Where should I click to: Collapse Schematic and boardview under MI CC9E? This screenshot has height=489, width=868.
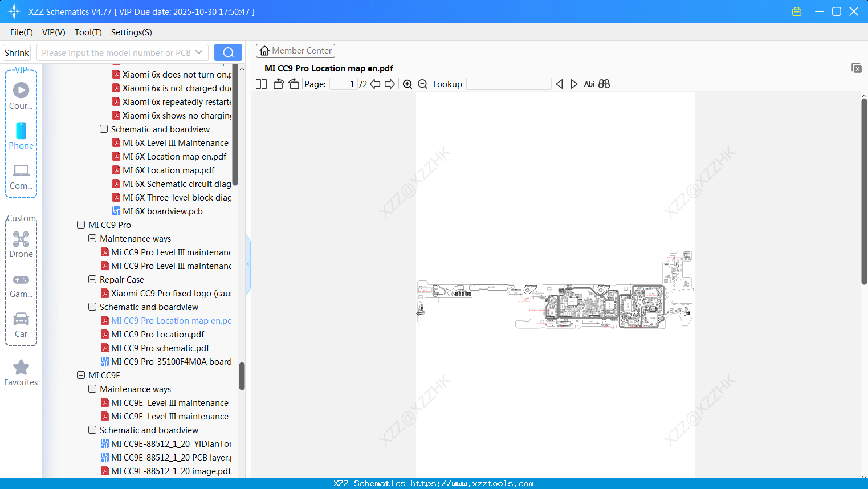pyautogui.click(x=92, y=430)
